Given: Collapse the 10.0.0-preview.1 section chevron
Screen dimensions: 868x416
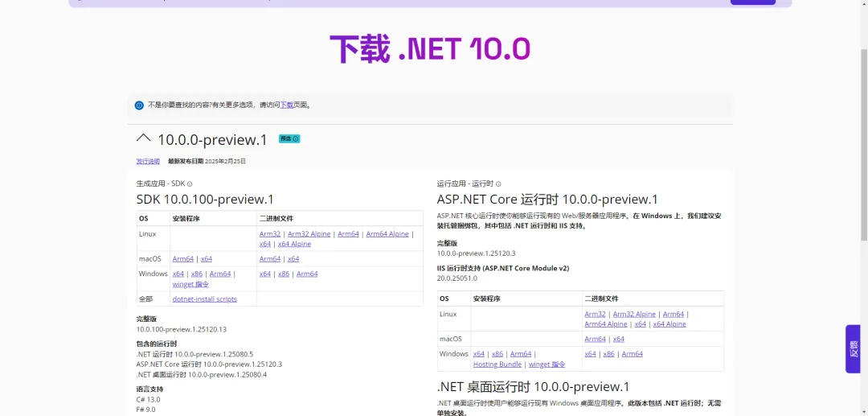Looking at the screenshot, I should [144, 138].
